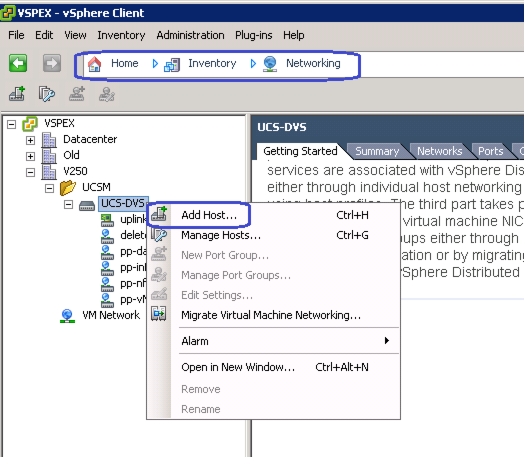
Task: Collapse the UCS-DVS switch node
Action: (x=68, y=205)
